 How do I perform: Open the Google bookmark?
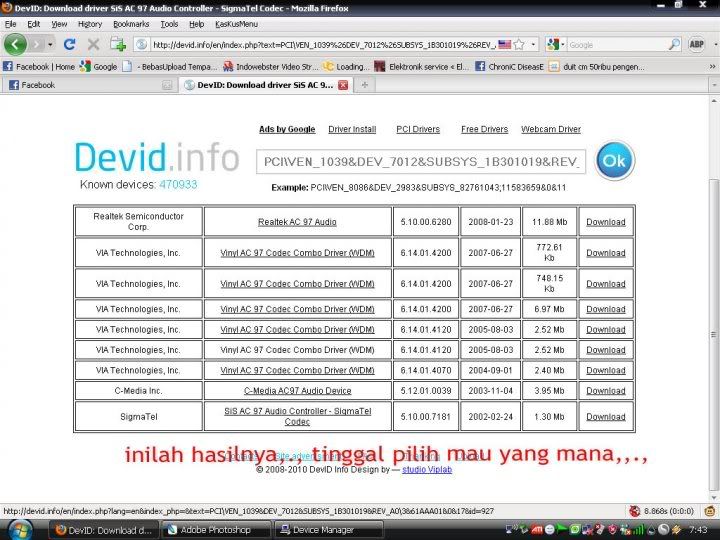coord(99,67)
